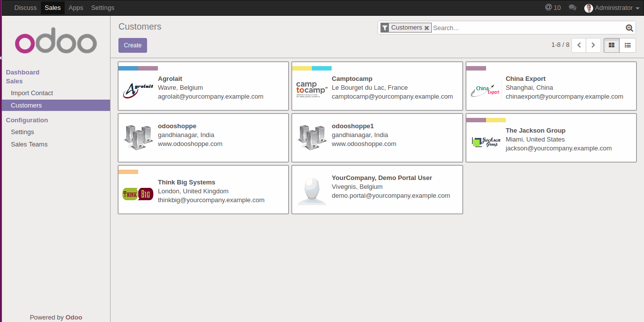
Task: Click the pager text 1-8 / 8
Action: click(560, 45)
